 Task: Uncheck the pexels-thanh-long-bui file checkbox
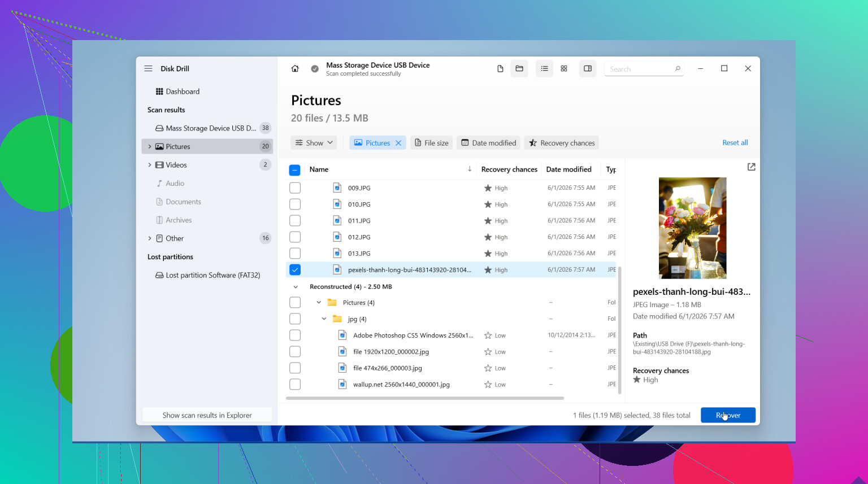pos(295,270)
